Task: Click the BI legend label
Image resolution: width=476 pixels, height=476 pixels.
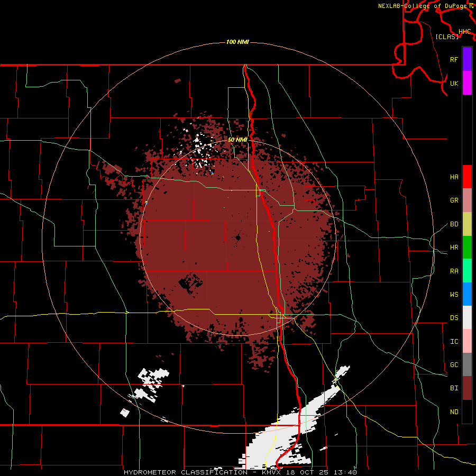Action: tap(454, 388)
